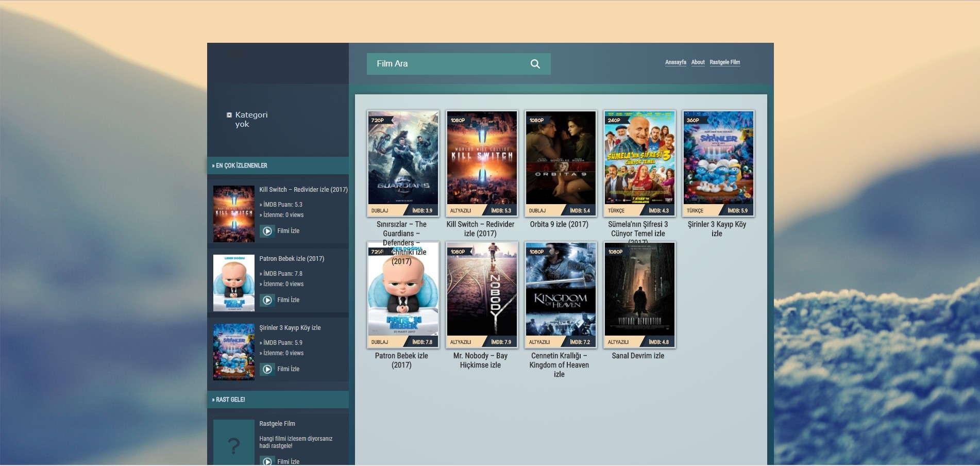Click play icon for Kill Switch sidebar item
Screen dimensions: 980x466
click(267, 231)
